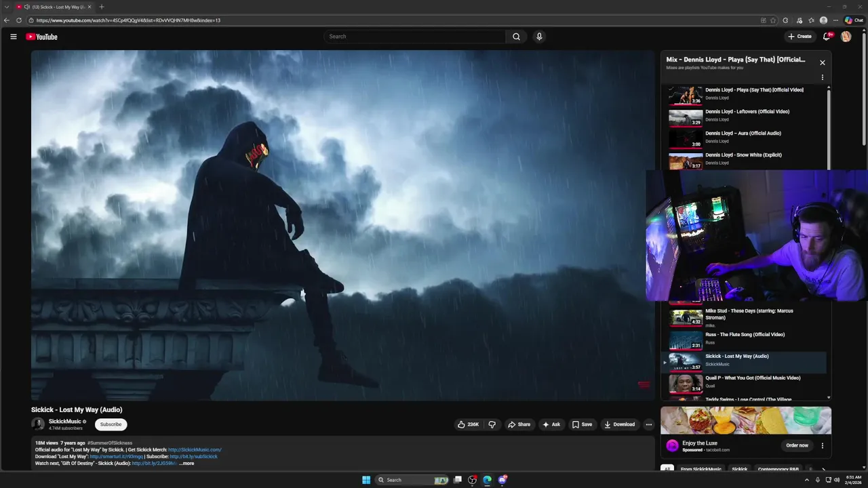Dislike the video with thumbs-down icon
The height and width of the screenshot is (488, 868).
492,424
